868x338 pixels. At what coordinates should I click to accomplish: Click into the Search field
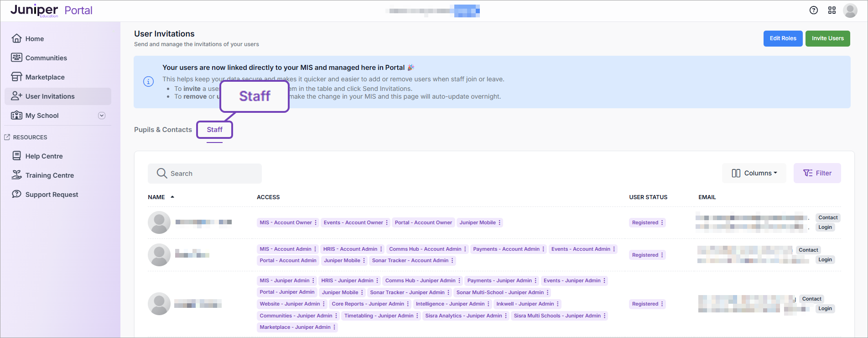tap(205, 174)
